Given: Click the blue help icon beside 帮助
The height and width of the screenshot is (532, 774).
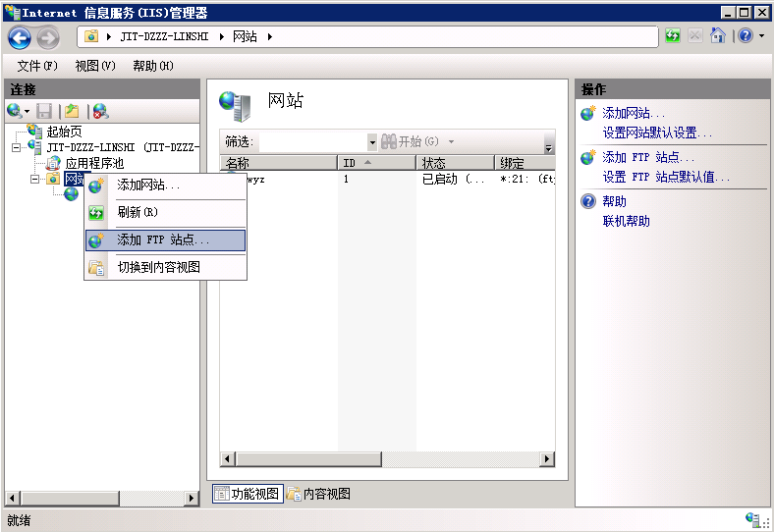Looking at the screenshot, I should 588,201.
